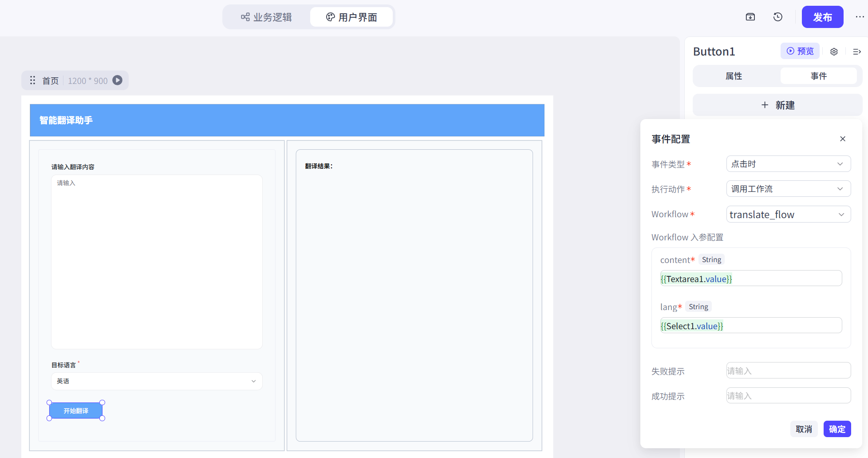Open the Workflow dropdown translate_flow

pos(788,214)
